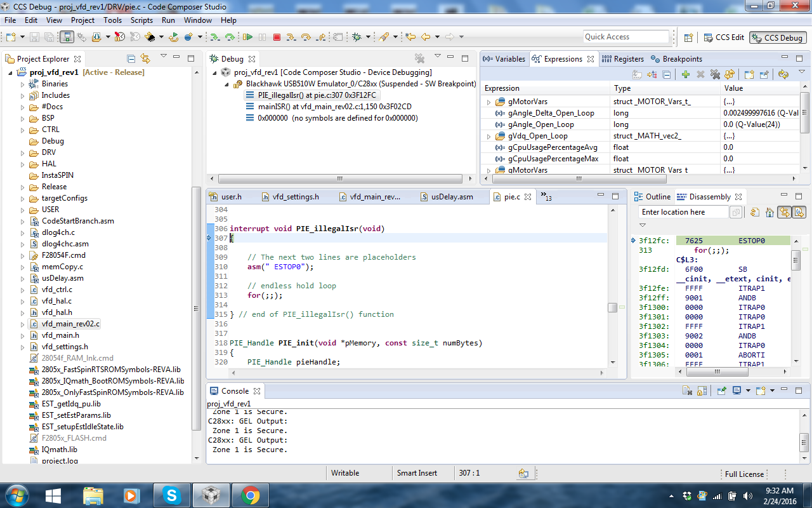812x508 pixels.
Task: Click Collapse All in Expressions toolbar
Action: [x=666, y=74]
